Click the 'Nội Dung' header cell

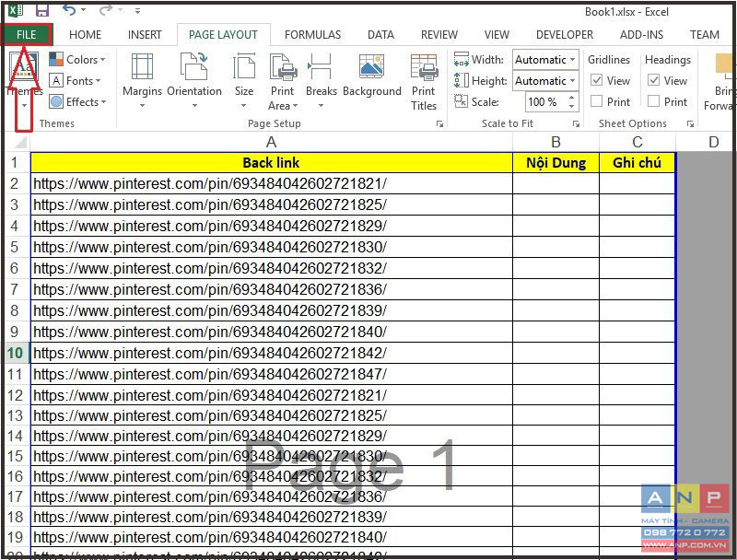pyautogui.click(x=556, y=163)
